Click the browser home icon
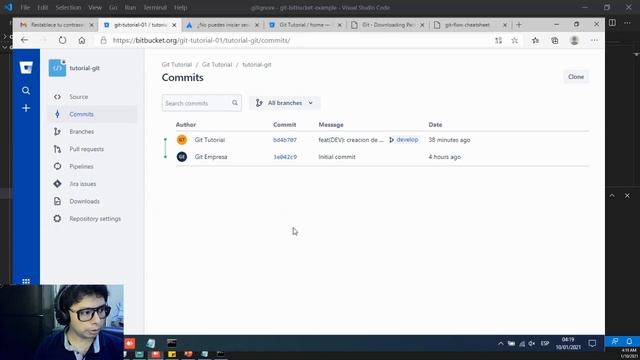This screenshot has height=360, width=640. coord(82,40)
